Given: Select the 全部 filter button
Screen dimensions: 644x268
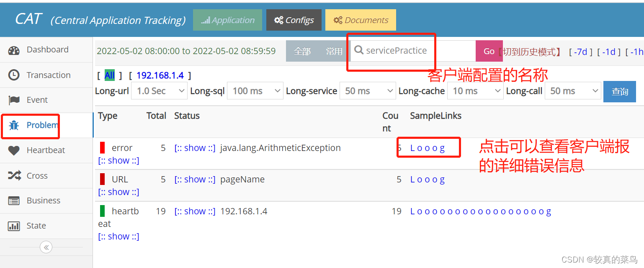Looking at the screenshot, I should click(302, 51).
